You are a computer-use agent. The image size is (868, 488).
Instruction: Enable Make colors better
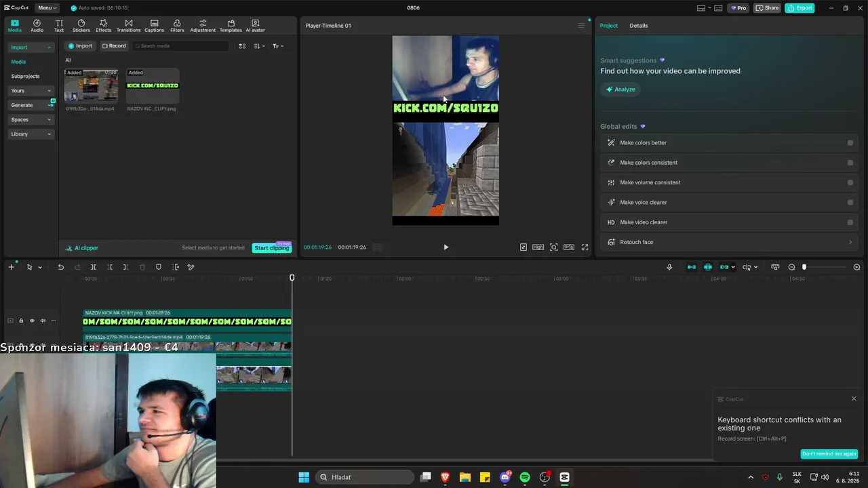pos(850,143)
